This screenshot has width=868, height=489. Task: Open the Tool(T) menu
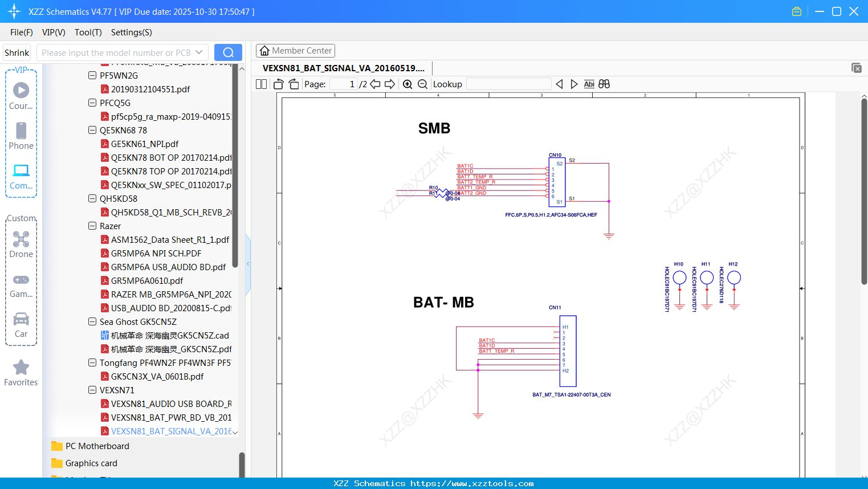point(88,32)
